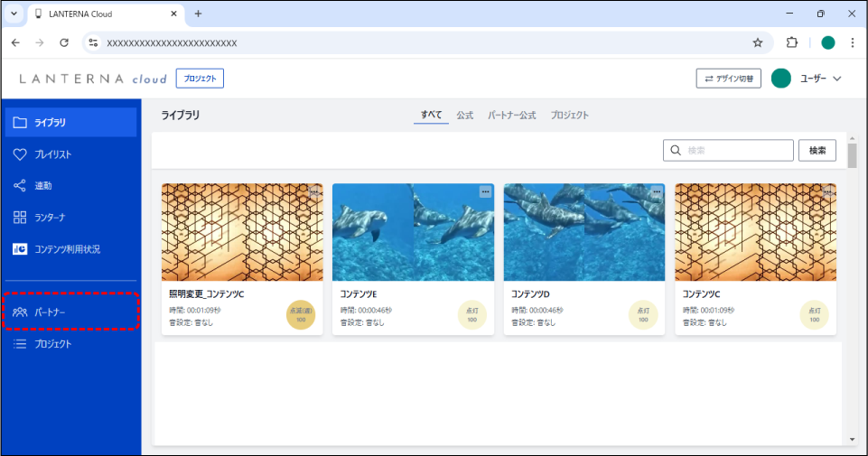Open the linkage share icon in sidebar
The height and width of the screenshot is (456, 868).
pos(20,186)
